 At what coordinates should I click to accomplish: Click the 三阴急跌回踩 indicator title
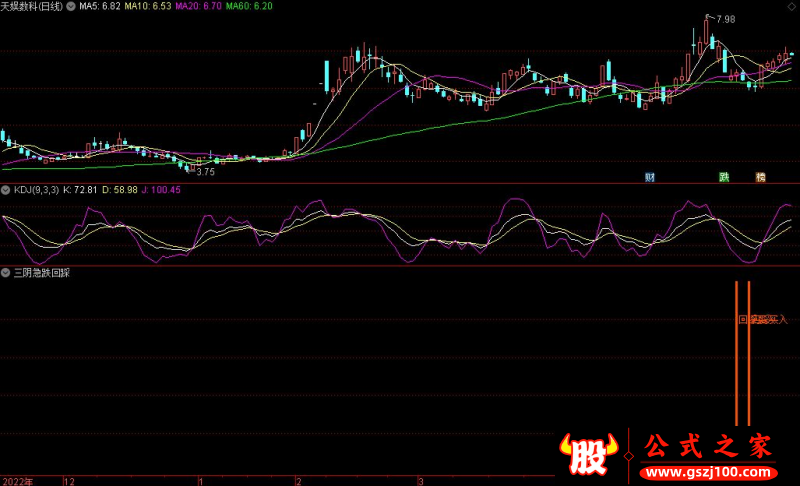coord(41,272)
